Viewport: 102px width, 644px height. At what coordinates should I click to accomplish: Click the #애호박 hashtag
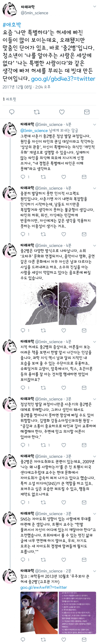coord(12,25)
